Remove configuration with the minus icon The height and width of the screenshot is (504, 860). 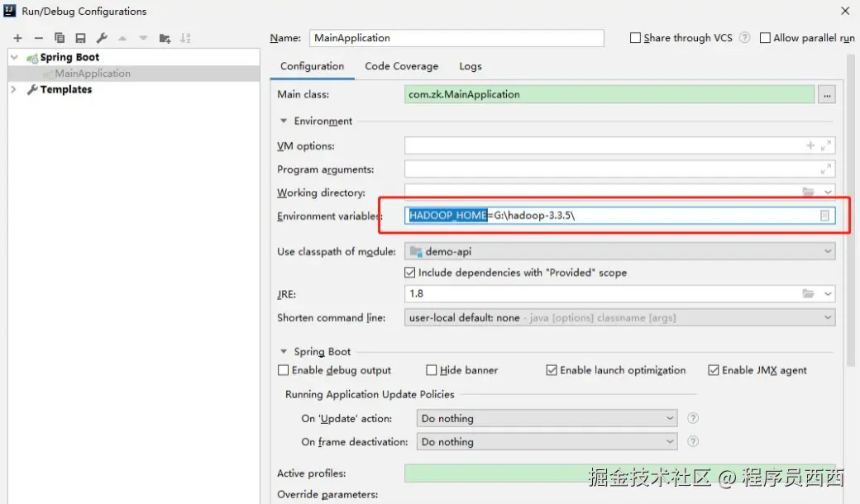tap(38, 38)
